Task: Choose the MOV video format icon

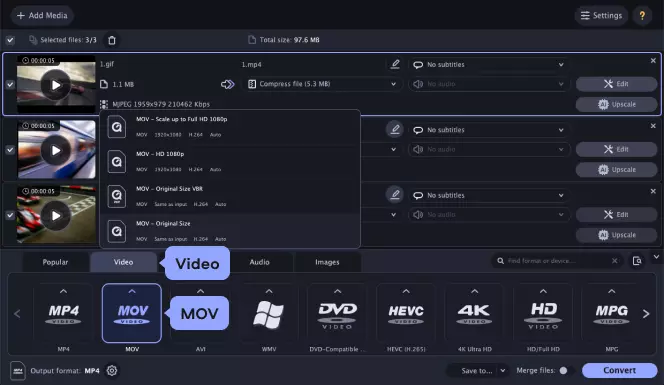Action: [132, 313]
